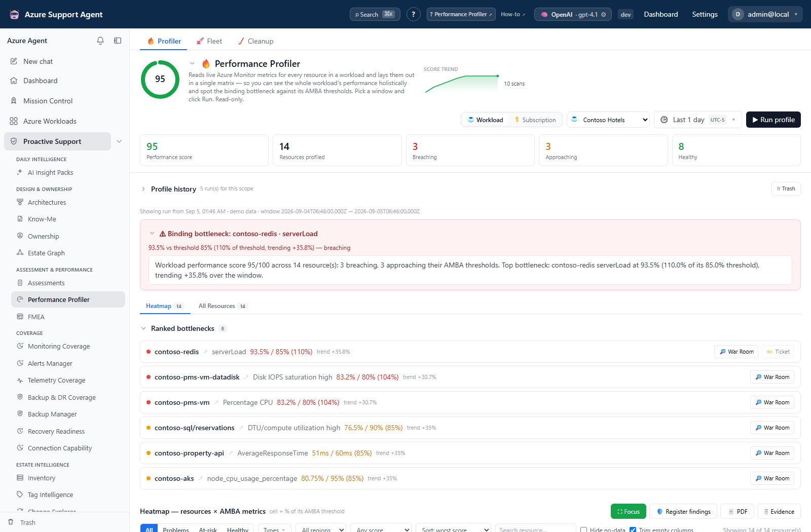
Task: Filter heatmap by Healthy resources
Action: pyautogui.click(x=238, y=529)
